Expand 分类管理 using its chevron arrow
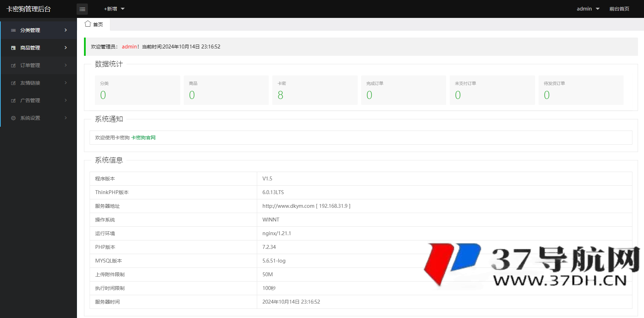This screenshot has width=644, height=318. click(x=66, y=30)
